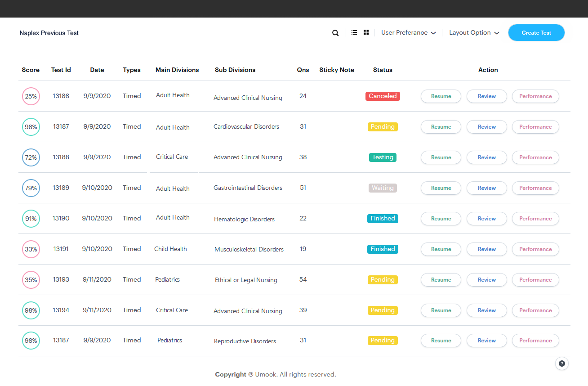Viewport: 588px width, 386px height.
Task: Resume test 13189
Action: pyautogui.click(x=441, y=188)
